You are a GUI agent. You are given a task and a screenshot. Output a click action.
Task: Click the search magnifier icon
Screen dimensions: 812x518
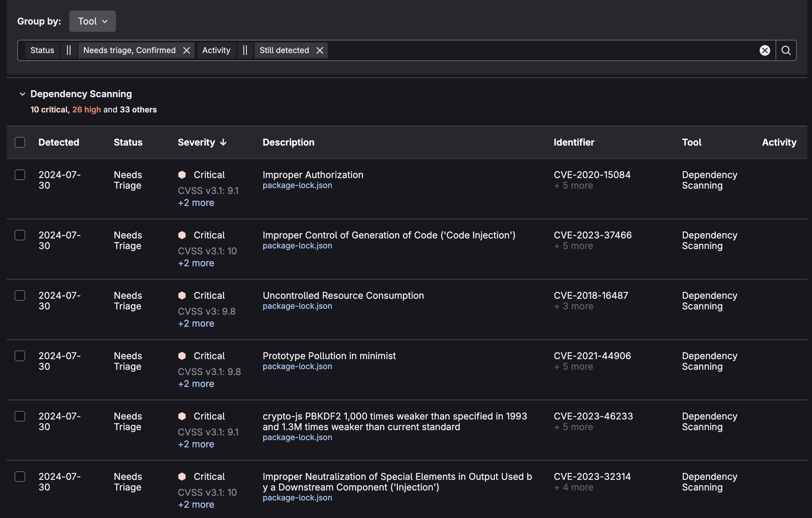pyautogui.click(x=786, y=51)
